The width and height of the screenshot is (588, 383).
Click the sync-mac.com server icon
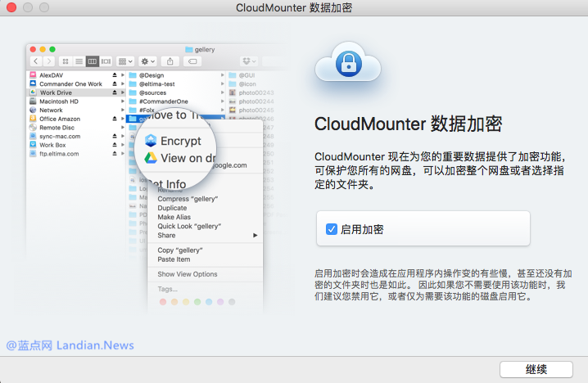(33, 136)
